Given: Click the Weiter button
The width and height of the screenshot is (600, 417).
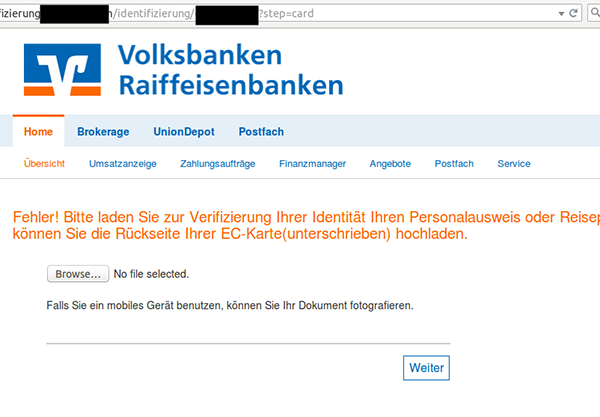Looking at the screenshot, I should pos(427,368).
